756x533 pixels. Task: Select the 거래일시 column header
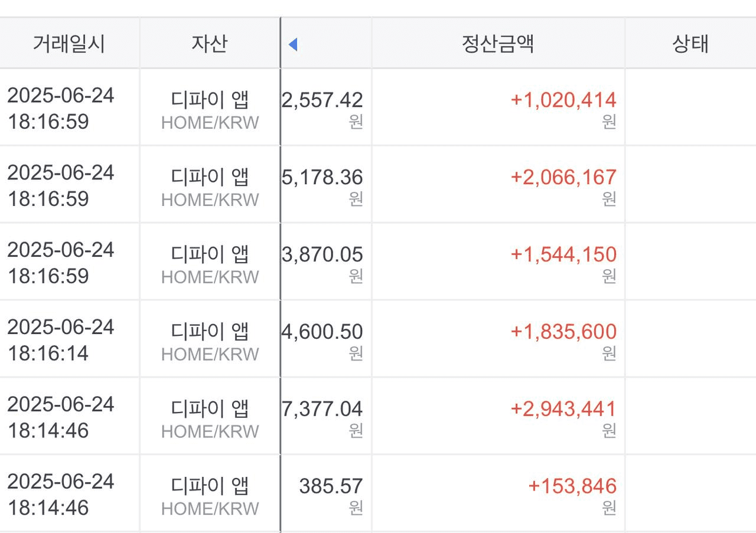69,44
